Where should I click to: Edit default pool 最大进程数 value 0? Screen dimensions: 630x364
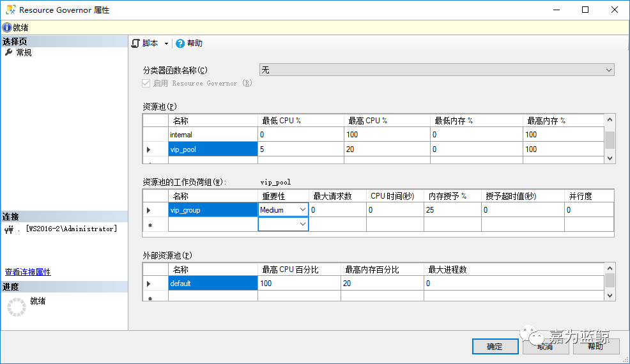click(x=514, y=284)
